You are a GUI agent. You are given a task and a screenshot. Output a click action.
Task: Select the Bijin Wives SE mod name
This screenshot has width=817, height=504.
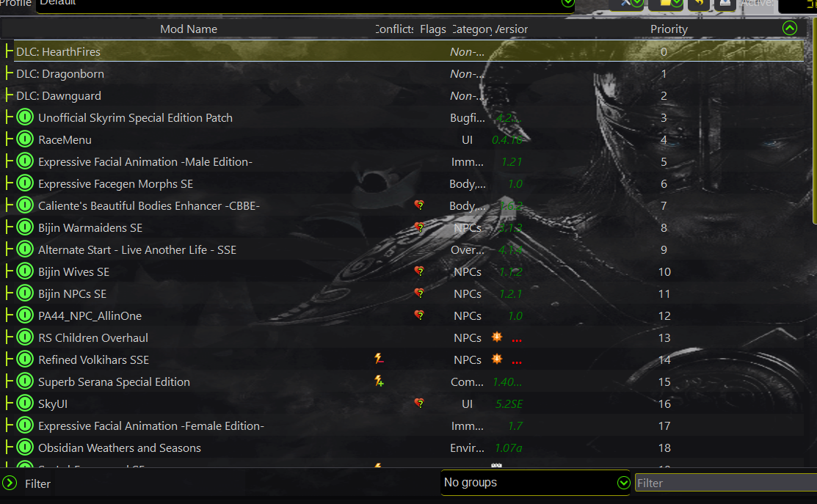(73, 271)
